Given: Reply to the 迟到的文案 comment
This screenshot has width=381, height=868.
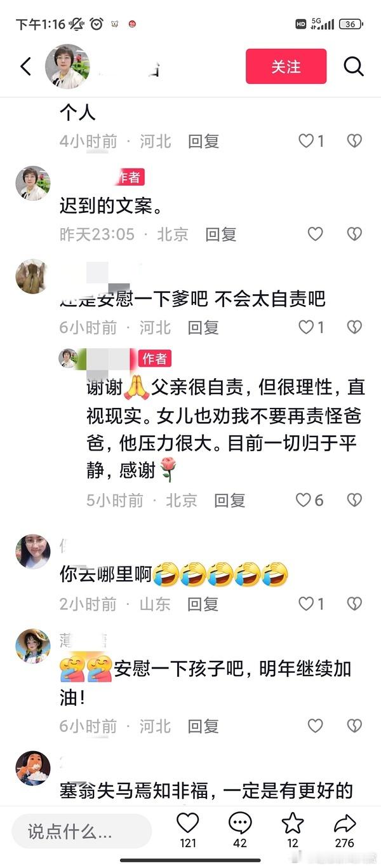Looking at the screenshot, I should pos(220,234).
